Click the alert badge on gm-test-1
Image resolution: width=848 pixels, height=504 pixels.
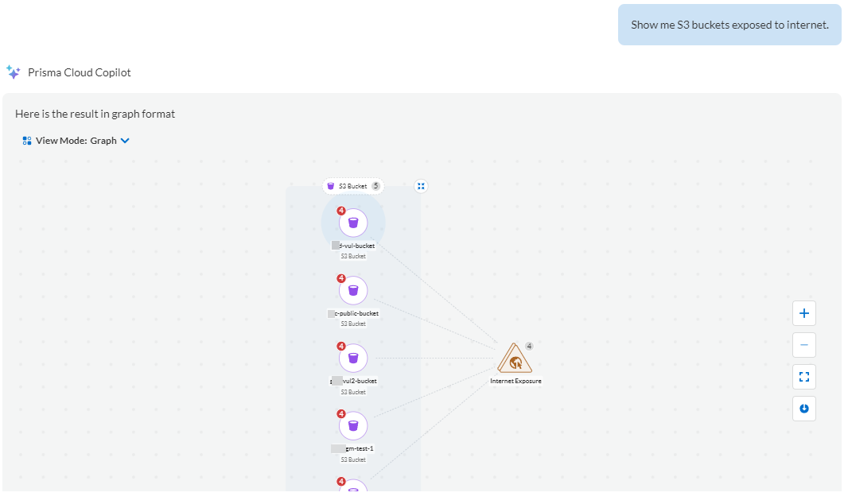(340, 414)
